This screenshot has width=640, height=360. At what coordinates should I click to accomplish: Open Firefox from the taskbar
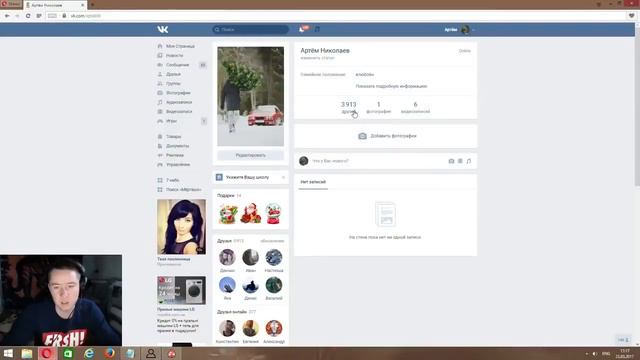pos(109,353)
